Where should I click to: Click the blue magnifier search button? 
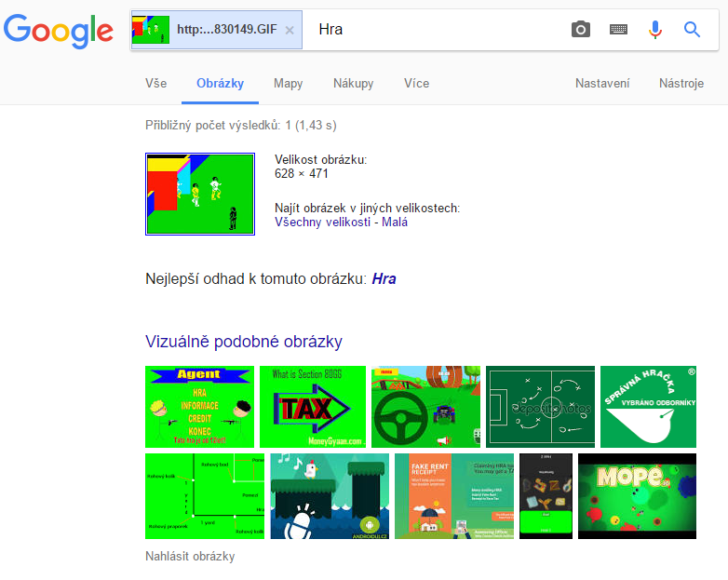692,29
